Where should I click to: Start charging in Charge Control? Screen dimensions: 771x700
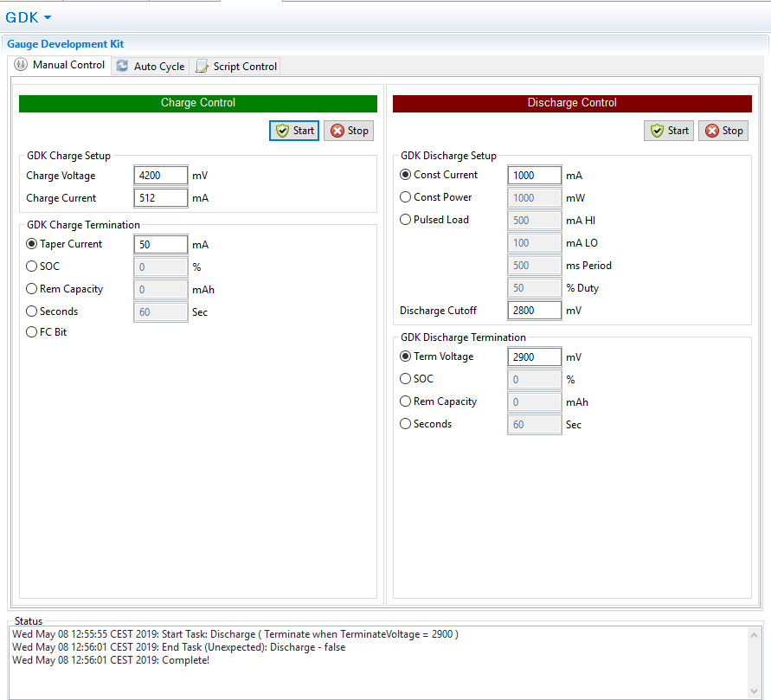(x=294, y=131)
